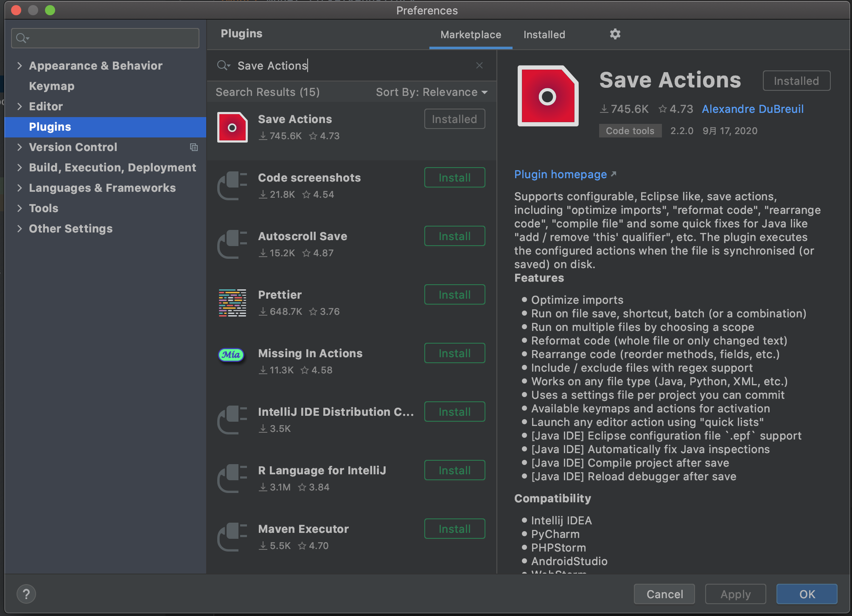Open the help question mark icon
This screenshot has height=616, width=852.
(26, 594)
